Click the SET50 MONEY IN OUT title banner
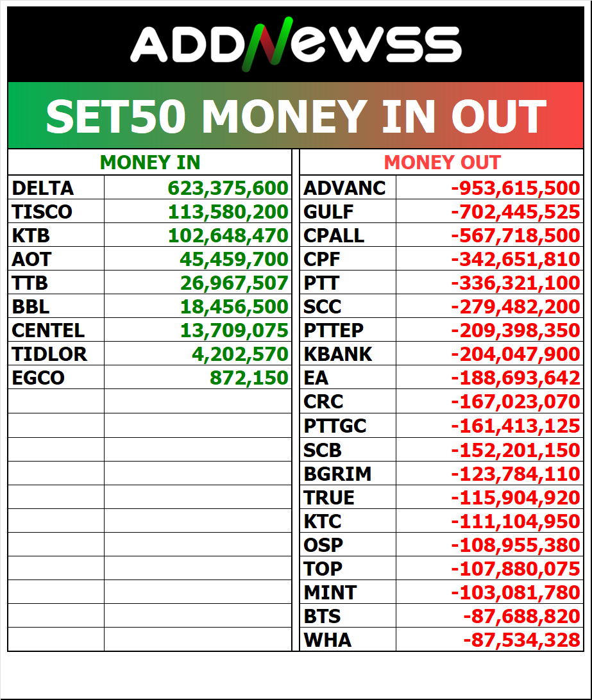Screen dimensions: 592x700 296,116
